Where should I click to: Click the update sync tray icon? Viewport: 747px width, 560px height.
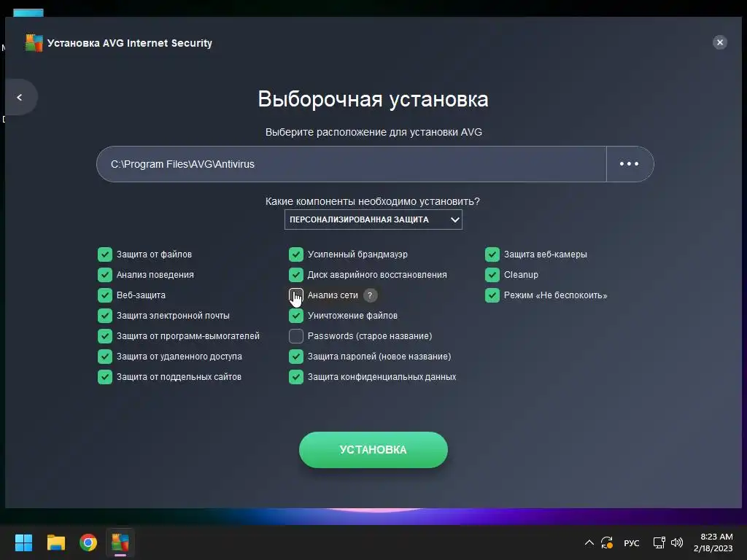(x=607, y=542)
